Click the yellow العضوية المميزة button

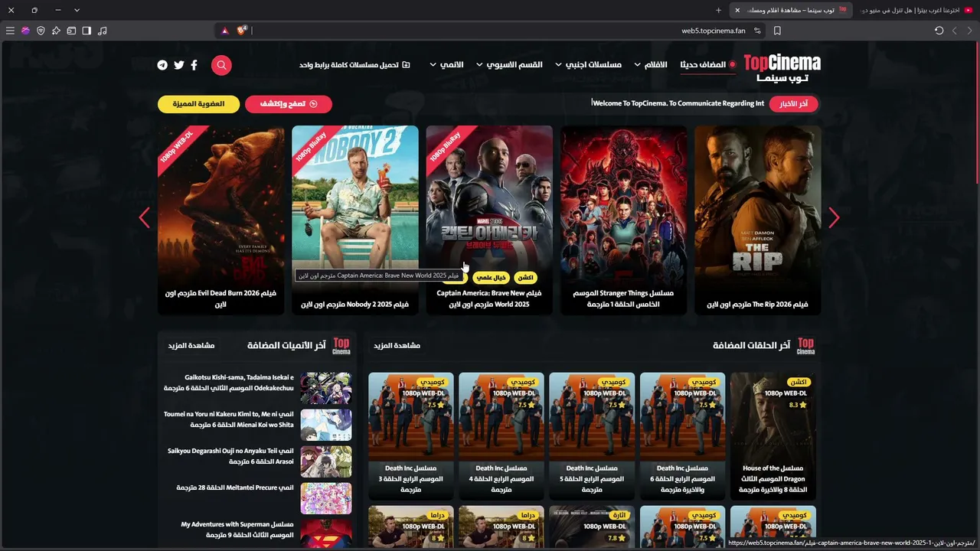click(x=198, y=104)
